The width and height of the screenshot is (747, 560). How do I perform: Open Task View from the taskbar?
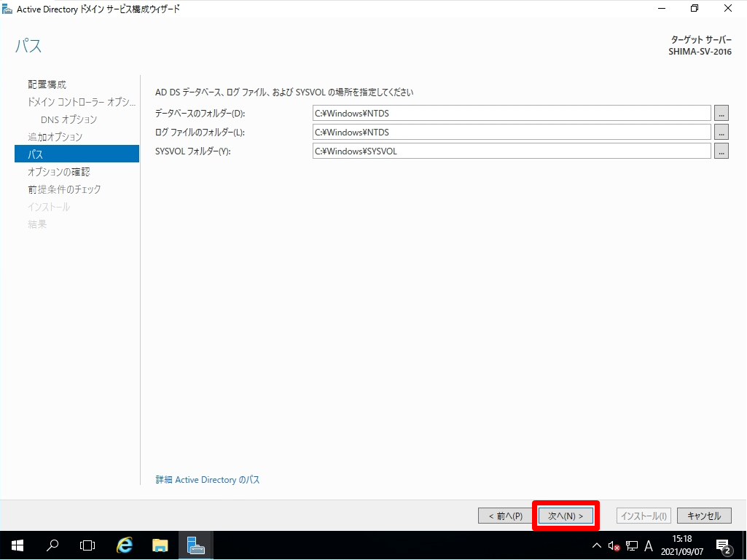click(87, 545)
